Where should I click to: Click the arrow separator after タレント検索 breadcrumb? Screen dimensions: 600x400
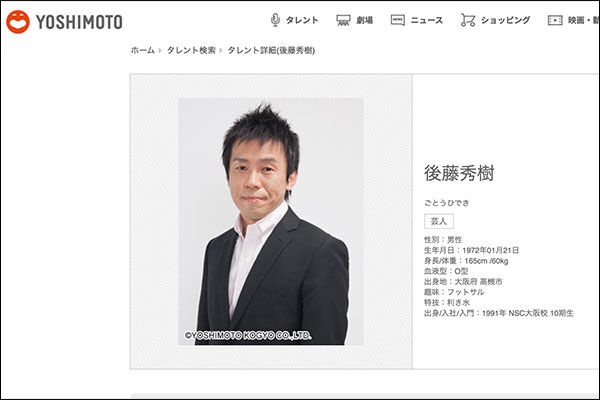click(221, 50)
